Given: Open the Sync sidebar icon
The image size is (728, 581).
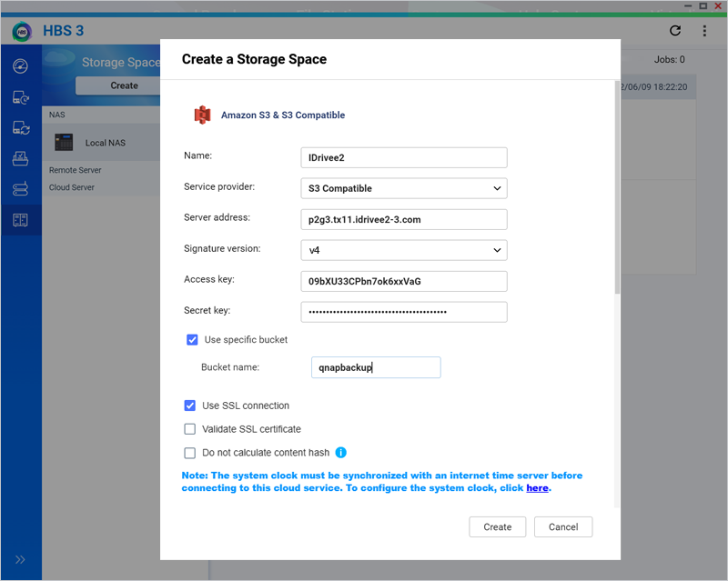Looking at the screenshot, I should tap(20, 128).
